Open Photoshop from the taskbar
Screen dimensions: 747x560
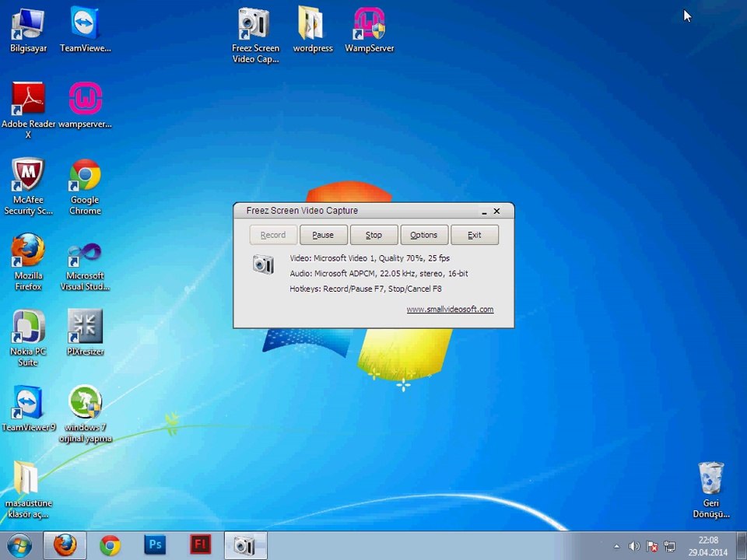156,546
